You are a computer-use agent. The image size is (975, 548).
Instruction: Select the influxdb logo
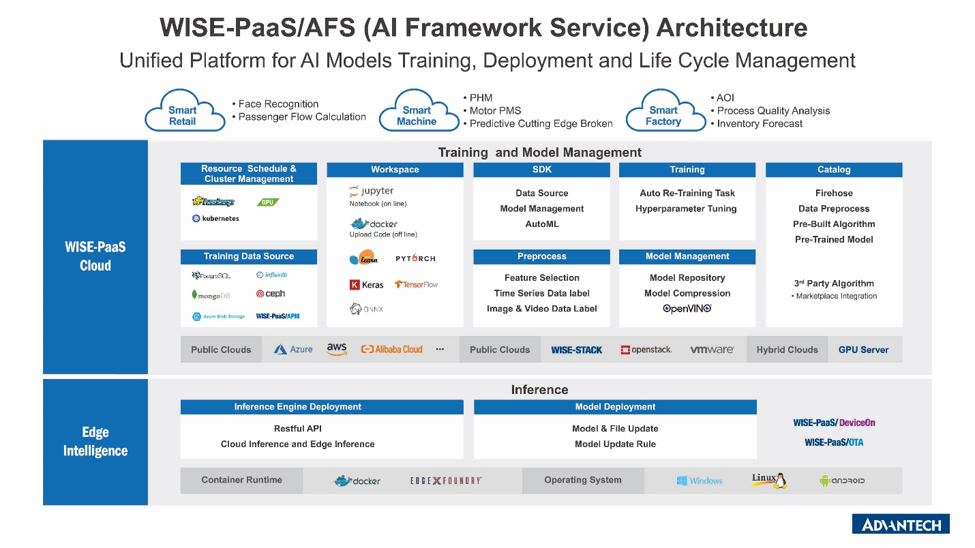pos(272,274)
